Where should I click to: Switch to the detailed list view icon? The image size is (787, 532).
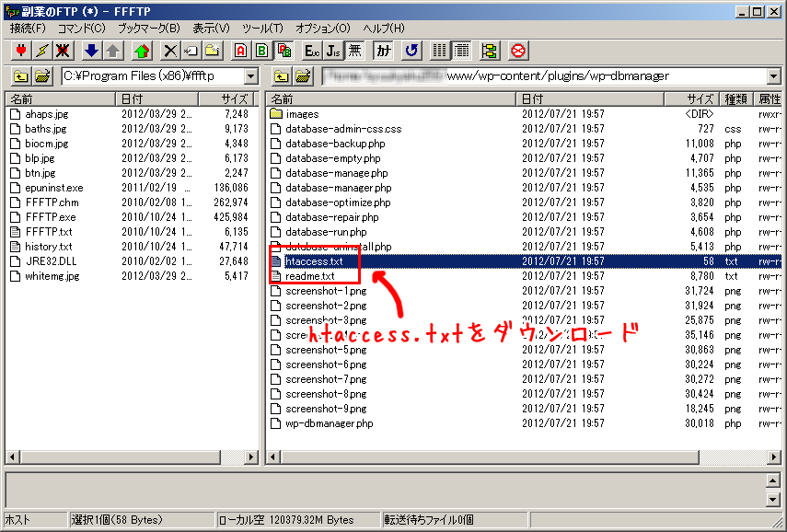pos(462,51)
